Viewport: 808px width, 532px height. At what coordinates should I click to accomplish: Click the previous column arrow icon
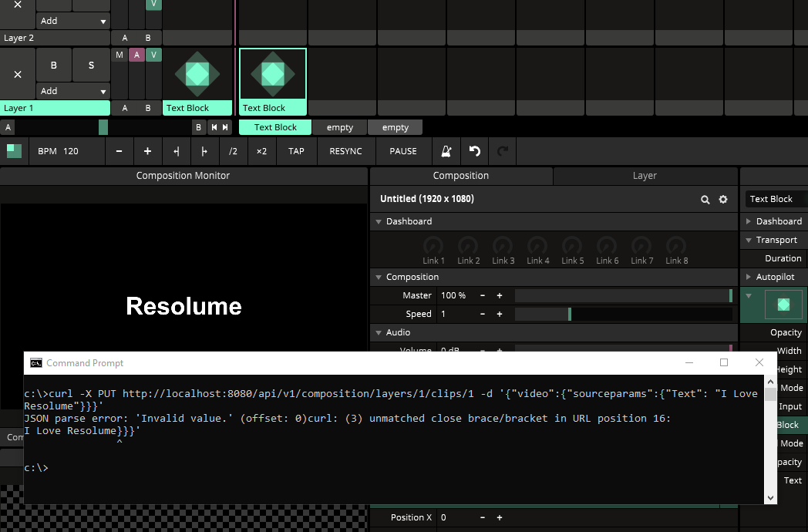click(215, 127)
